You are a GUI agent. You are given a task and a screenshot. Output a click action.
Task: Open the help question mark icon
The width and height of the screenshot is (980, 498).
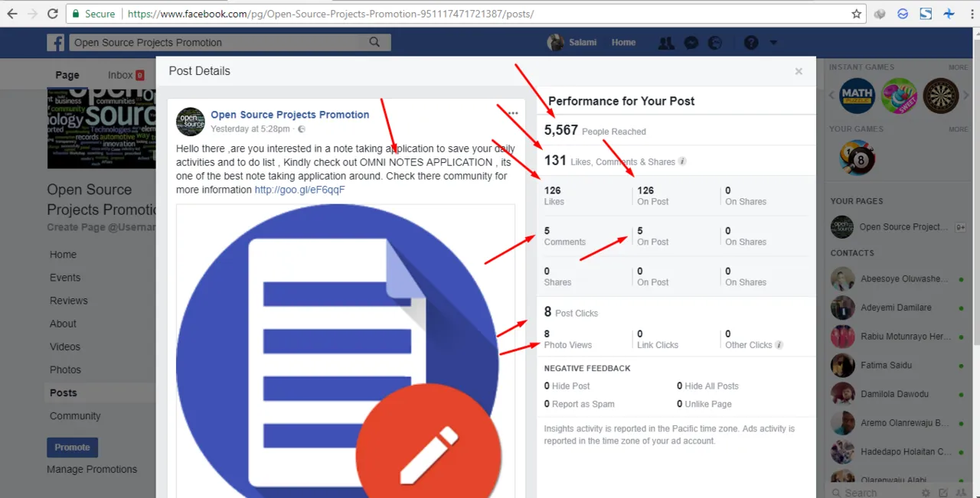point(751,43)
